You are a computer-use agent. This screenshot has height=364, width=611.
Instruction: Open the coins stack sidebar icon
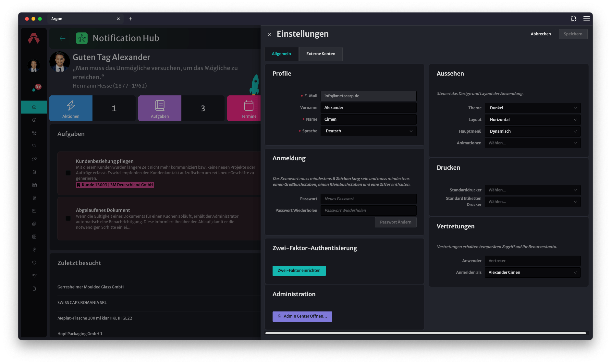coord(34,224)
